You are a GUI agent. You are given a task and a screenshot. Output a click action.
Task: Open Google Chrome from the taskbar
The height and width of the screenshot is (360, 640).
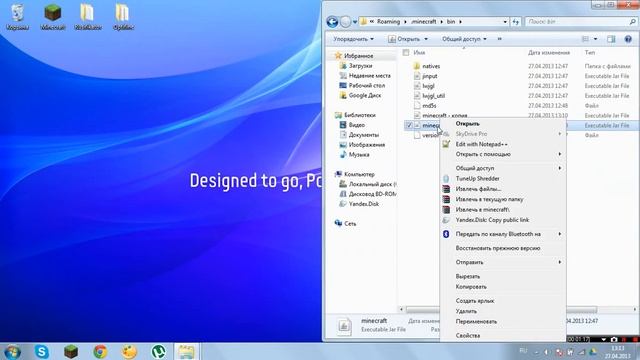[x=100, y=351]
